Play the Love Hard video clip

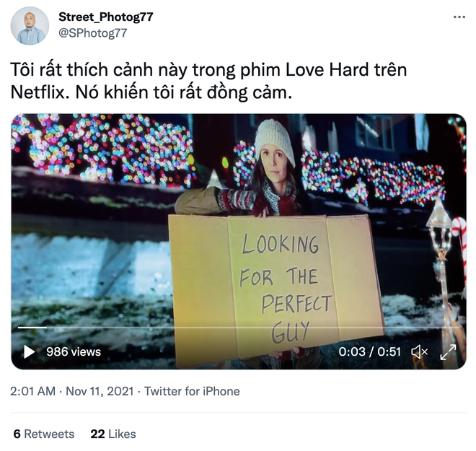tap(29, 351)
